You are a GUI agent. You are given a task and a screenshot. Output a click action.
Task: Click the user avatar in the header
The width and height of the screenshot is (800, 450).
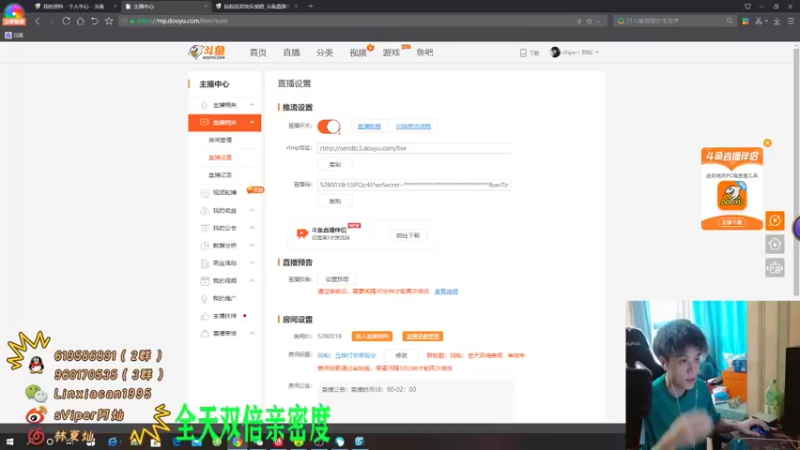(555, 52)
